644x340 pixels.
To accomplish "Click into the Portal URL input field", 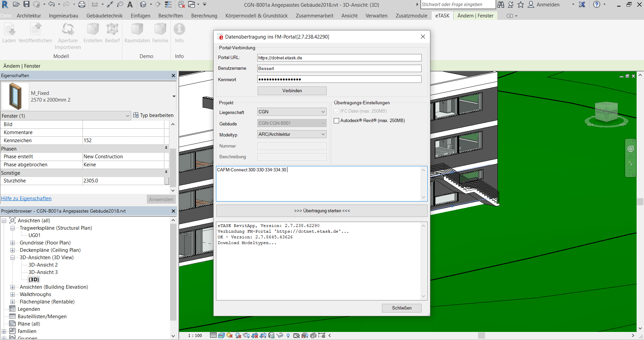I will (x=339, y=58).
